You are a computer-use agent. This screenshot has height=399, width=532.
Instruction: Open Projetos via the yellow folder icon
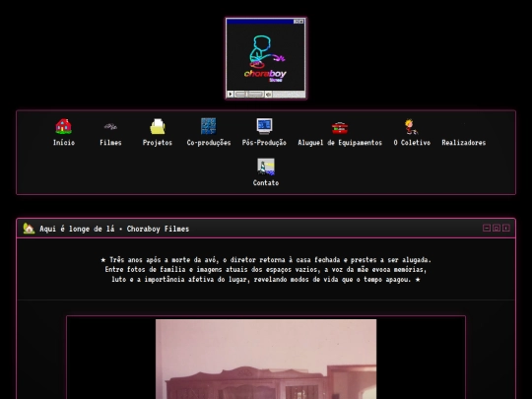click(158, 126)
